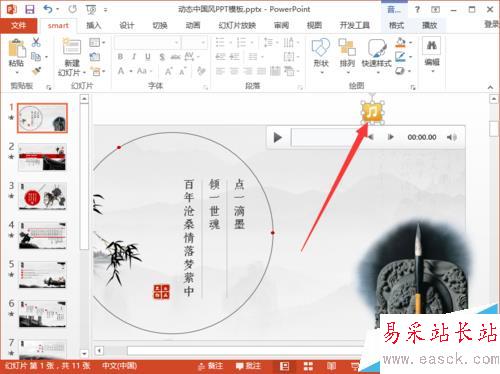Click the Shape Fill paint bucket
This screenshot has height=374, width=500.
400,43
